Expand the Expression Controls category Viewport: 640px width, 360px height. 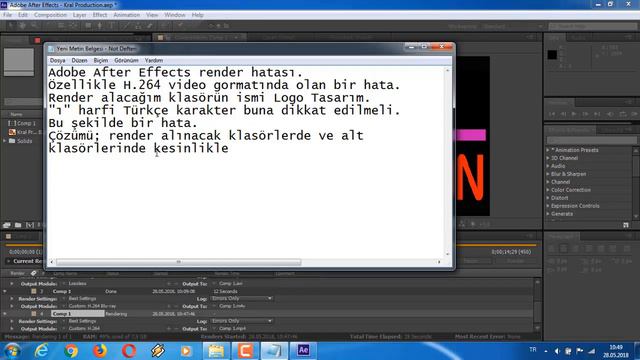(x=548, y=206)
